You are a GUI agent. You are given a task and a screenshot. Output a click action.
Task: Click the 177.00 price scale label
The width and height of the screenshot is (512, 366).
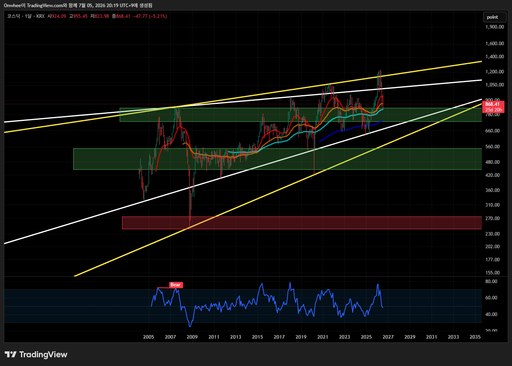[x=493, y=259]
